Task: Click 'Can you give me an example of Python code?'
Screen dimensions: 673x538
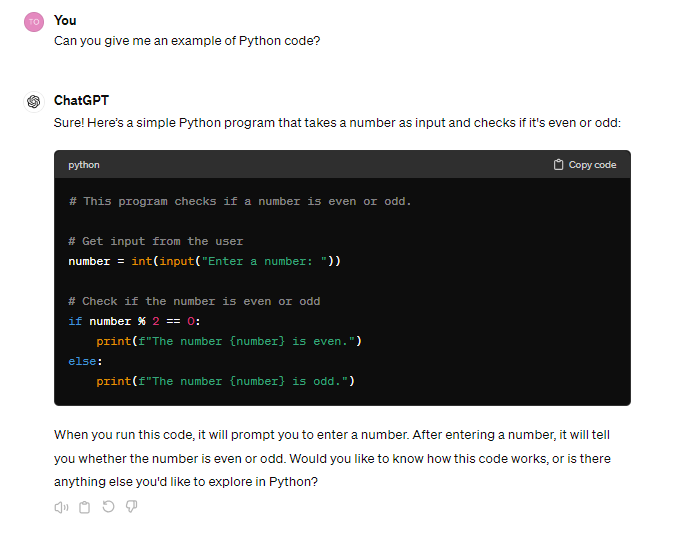Action: [187, 41]
